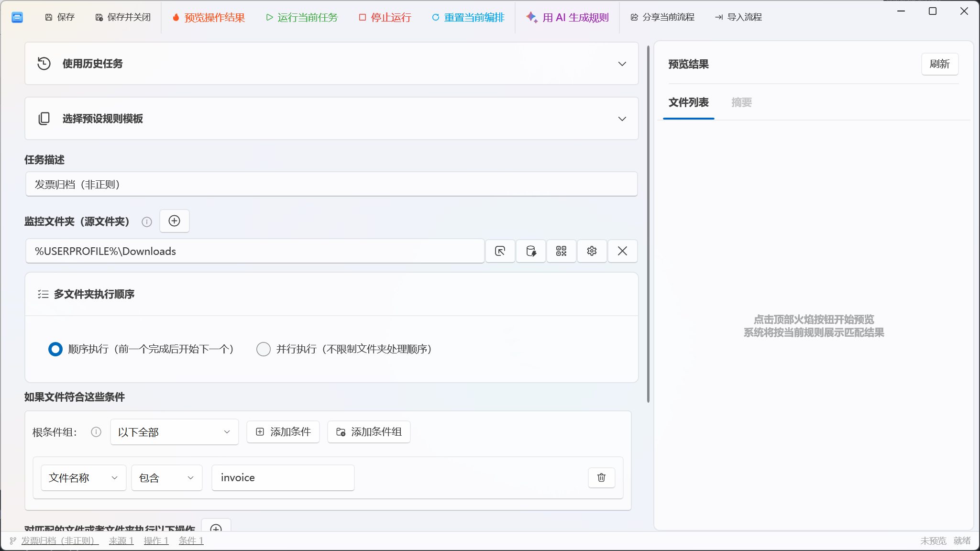Import a flow with 导入流程
This screenshot has height=551, width=980.
pyautogui.click(x=738, y=17)
